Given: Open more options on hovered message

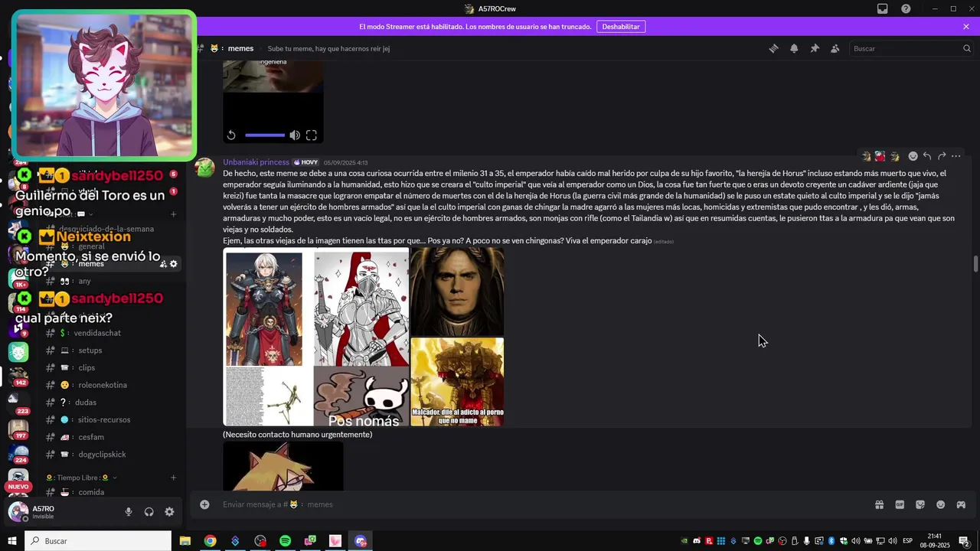Looking at the screenshot, I should [956, 156].
